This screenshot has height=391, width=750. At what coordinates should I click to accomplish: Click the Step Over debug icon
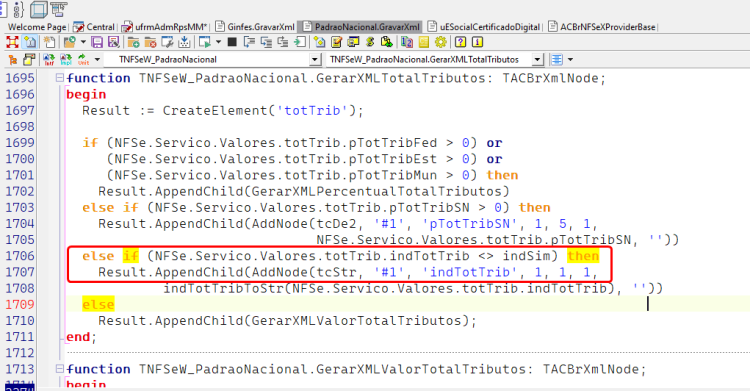pos(249,42)
